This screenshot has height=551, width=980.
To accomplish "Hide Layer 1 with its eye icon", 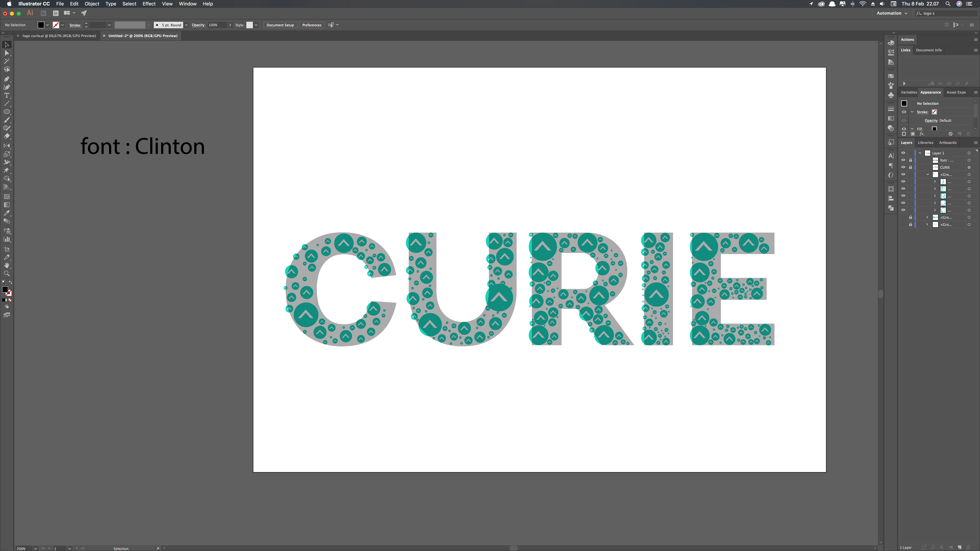I will (903, 153).
